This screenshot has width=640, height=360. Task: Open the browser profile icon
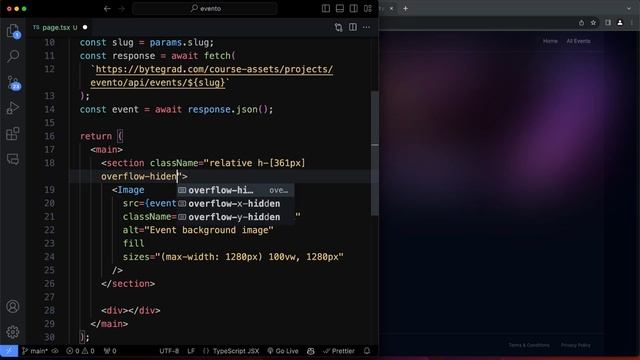click(x=620, y=23)
